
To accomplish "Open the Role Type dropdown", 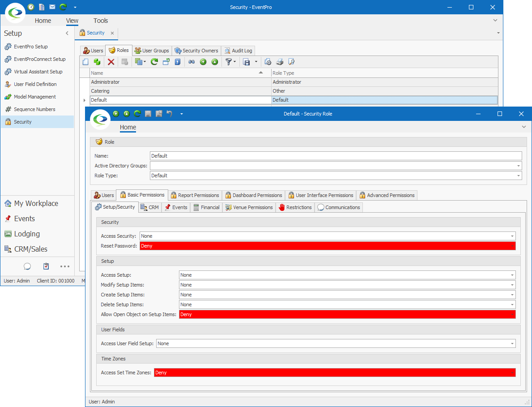I will [519, 176].
